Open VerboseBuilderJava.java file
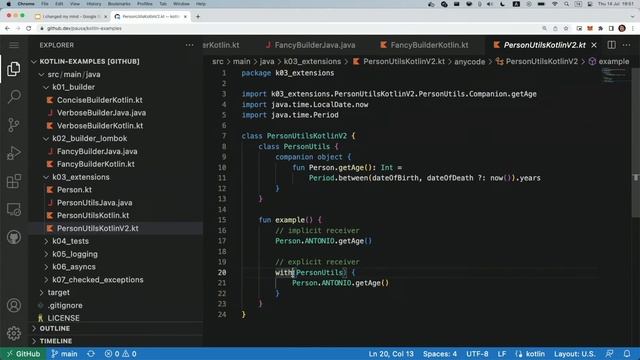Screen dimensions: 640x360 click(101, 113)
